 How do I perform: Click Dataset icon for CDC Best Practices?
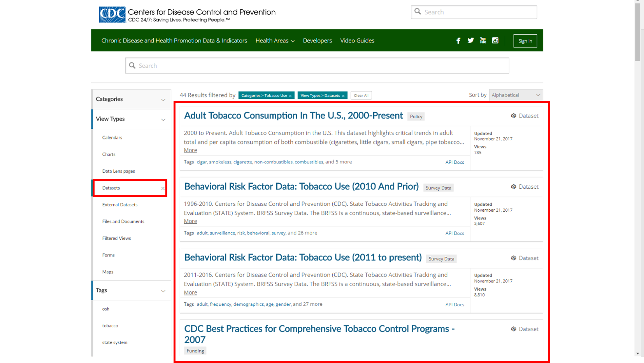point(514,329)
